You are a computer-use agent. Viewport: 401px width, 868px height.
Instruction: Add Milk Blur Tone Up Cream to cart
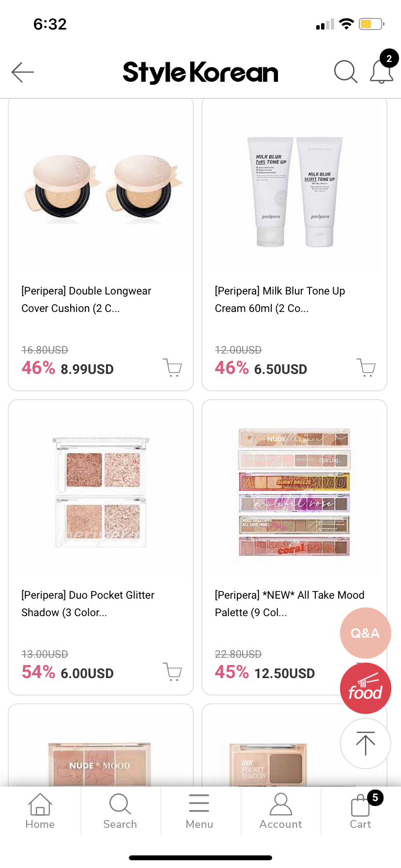pyautogui.click(x=366, y=368)
